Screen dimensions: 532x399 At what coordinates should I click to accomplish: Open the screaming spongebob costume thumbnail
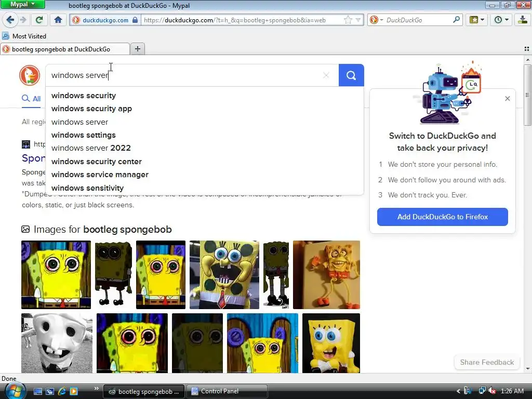click(x=224, y=275)
